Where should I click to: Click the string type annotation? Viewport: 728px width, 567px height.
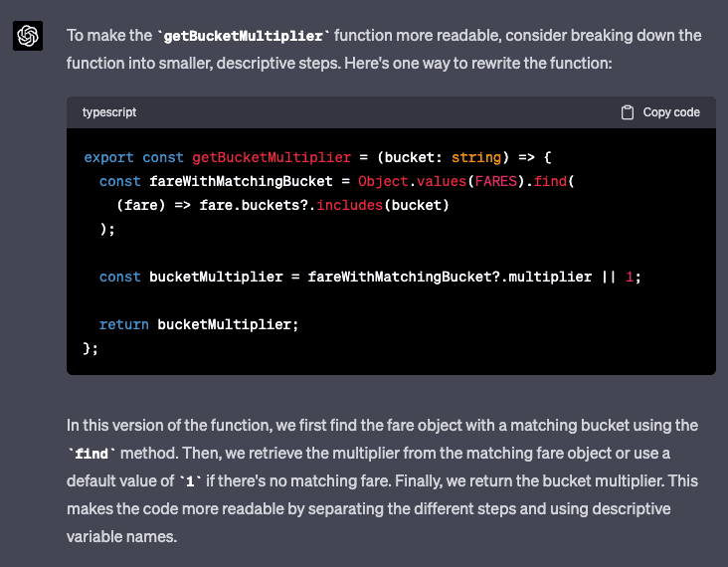click(x=474, y=157)
